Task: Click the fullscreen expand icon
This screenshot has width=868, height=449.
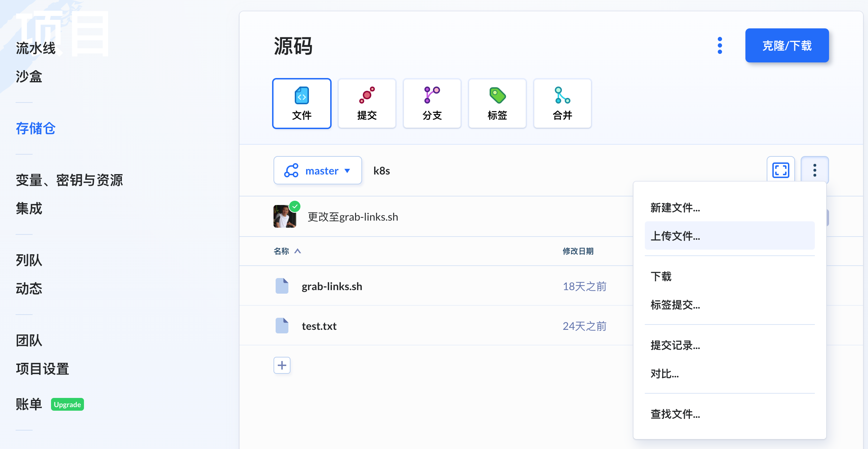Action: (780, 170)
